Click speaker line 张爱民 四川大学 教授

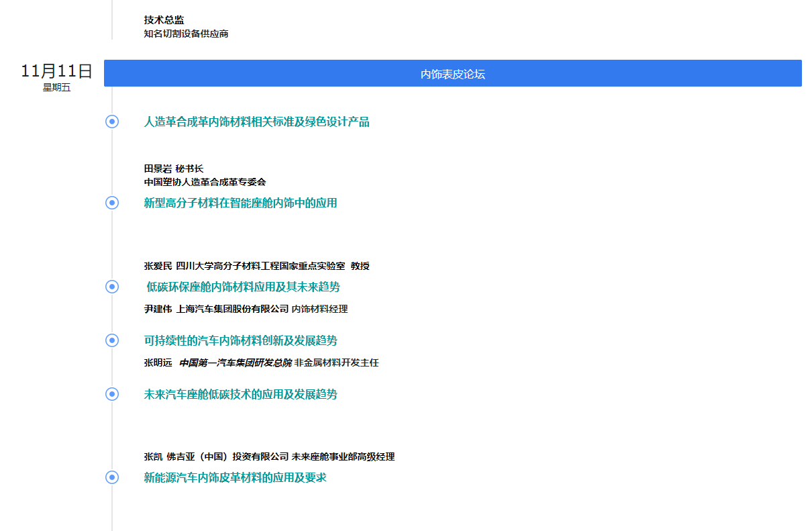click(256, 266)
